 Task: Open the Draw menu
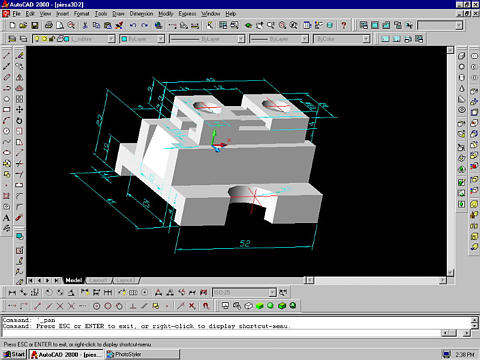coord(118,14)
